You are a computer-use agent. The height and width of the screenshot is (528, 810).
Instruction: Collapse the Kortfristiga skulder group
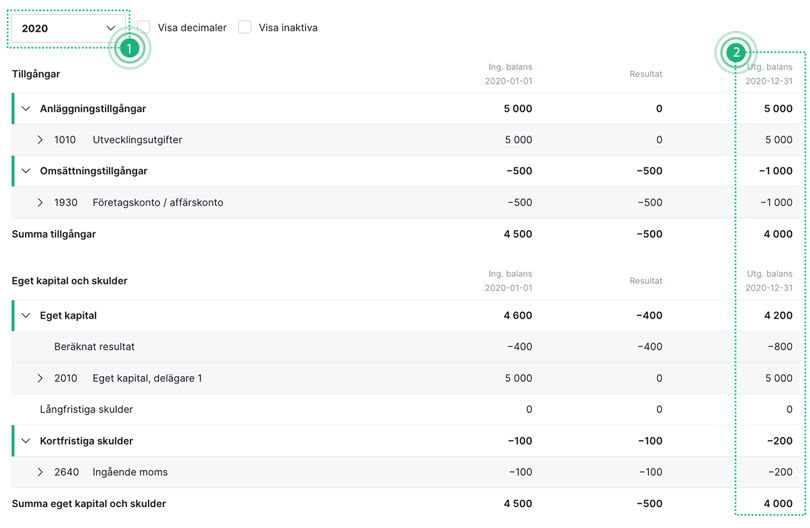[26, 441]
